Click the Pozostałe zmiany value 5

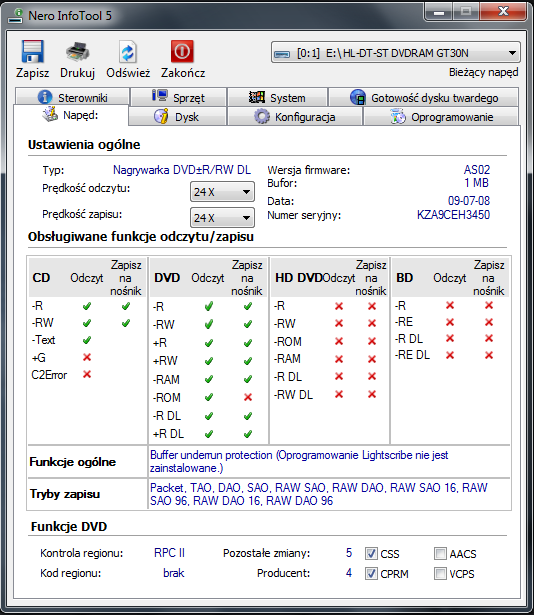(349, 553)
